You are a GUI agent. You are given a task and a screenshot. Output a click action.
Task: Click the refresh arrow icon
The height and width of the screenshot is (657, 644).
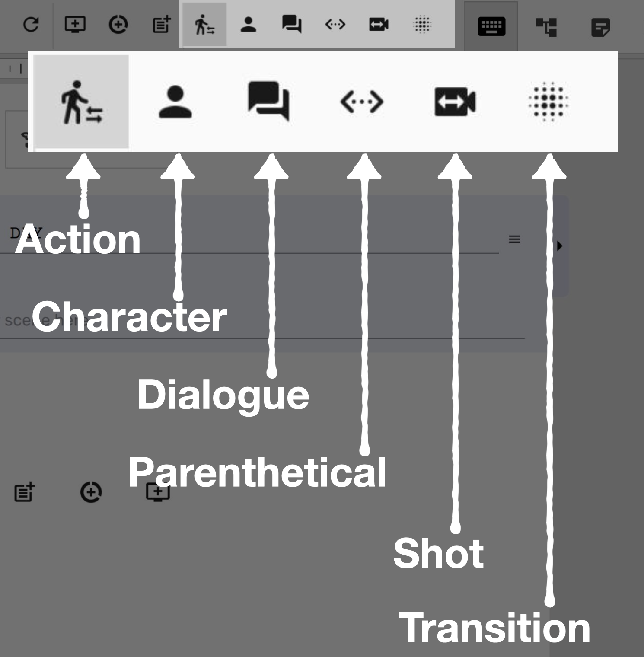[31, 25]
